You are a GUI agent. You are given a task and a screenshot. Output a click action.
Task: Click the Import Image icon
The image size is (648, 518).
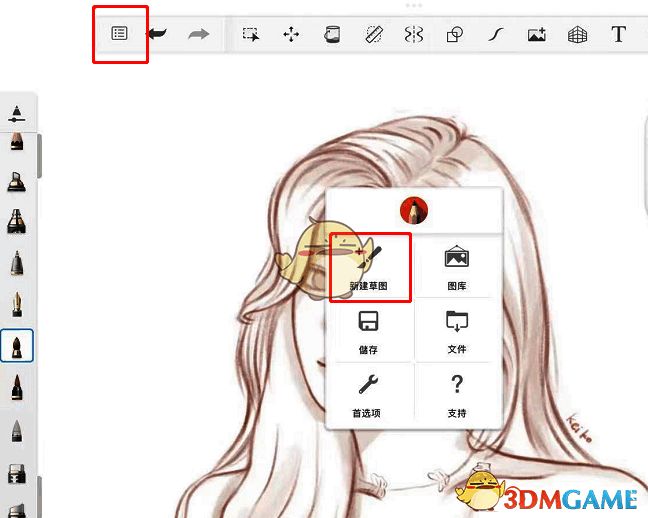(536, 35)
